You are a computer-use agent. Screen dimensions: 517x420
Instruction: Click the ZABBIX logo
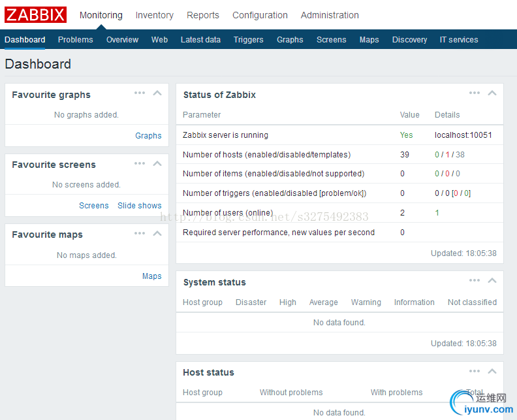35,15
